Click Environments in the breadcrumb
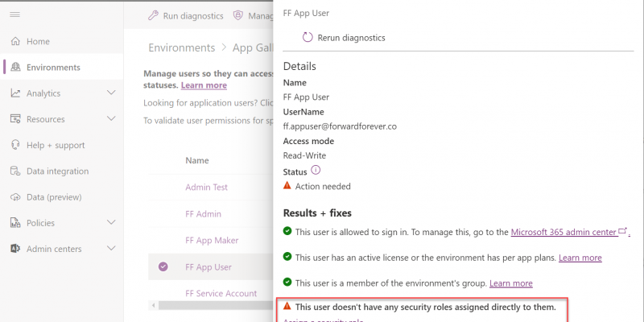The width and height of the screenshot is (644, 322). 181,47
